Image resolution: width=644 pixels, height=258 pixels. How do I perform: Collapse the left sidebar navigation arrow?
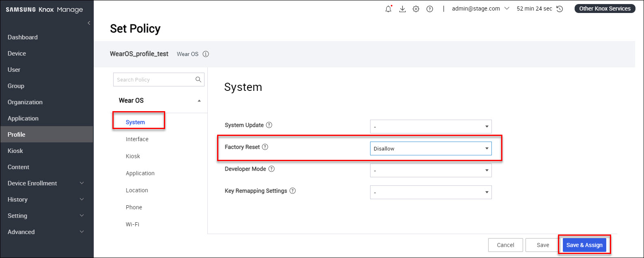[89, 23]
